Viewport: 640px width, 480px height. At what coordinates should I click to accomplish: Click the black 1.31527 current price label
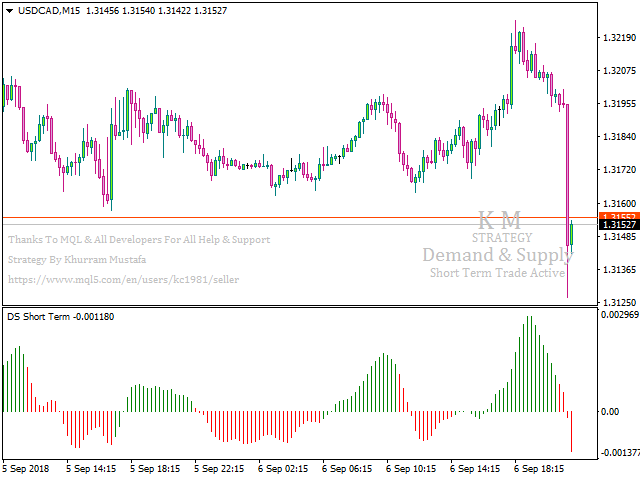616,226
